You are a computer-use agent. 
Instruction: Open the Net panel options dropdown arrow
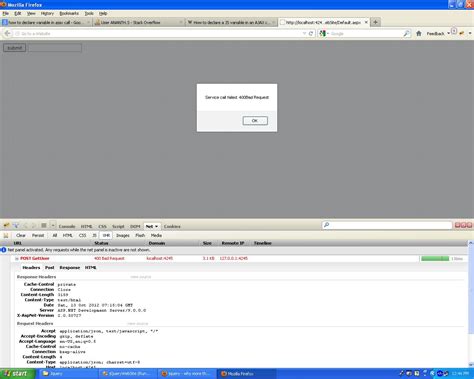(156, 226)
